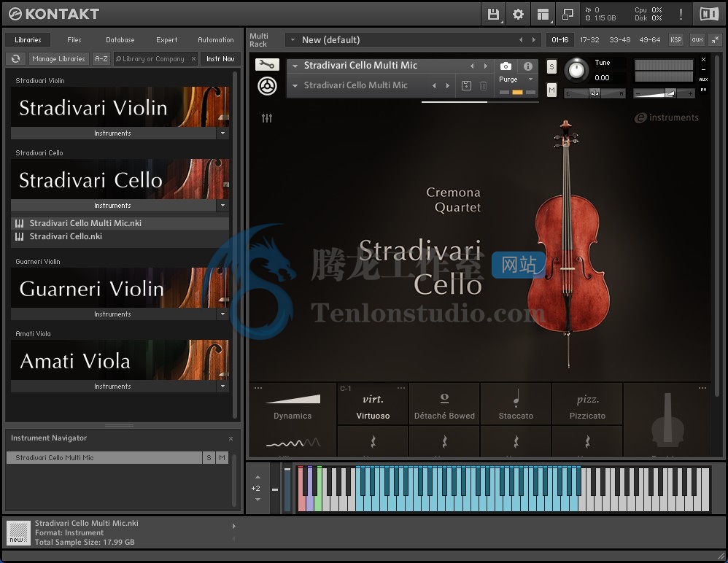This screenshot has width=728, height=563.
Task: Toggle minimized view icon in header
Action: pos(568,15)
